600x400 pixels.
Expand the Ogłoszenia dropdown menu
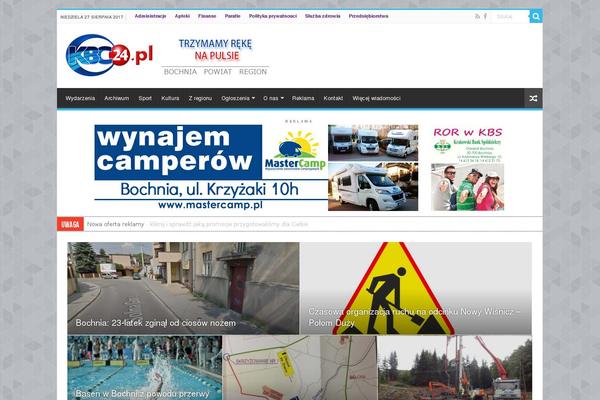tap(238, 98)
